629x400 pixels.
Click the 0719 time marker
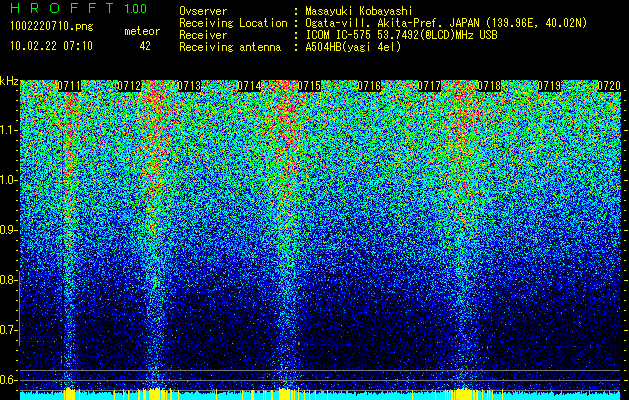coord(549,86)
